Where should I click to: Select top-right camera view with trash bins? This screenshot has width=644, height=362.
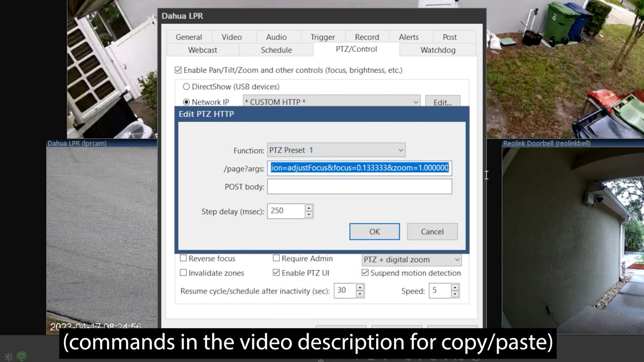(x=565, y=69)
